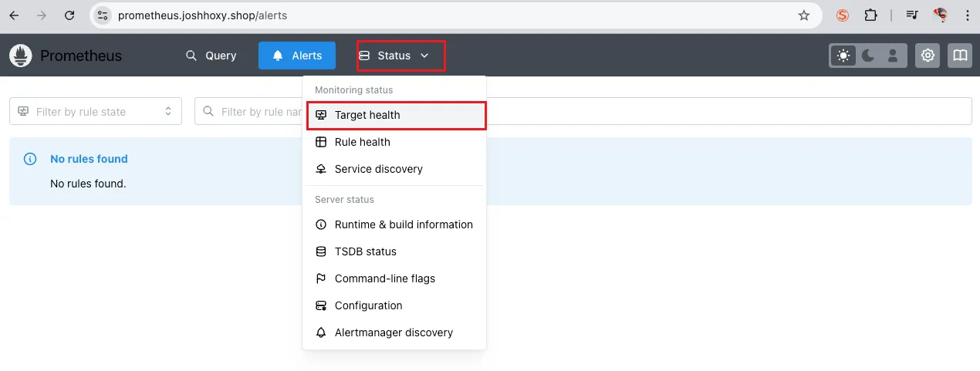Select Target health menu entry

[396, 115]
